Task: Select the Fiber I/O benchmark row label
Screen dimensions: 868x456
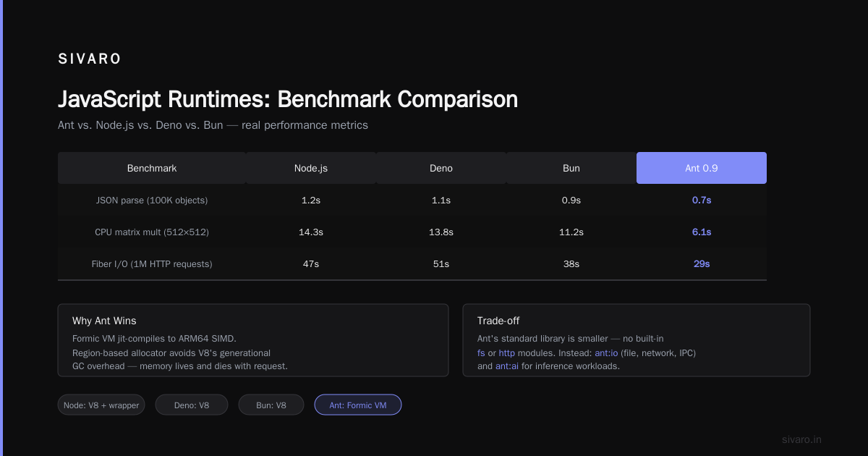Action: (152, 263)
